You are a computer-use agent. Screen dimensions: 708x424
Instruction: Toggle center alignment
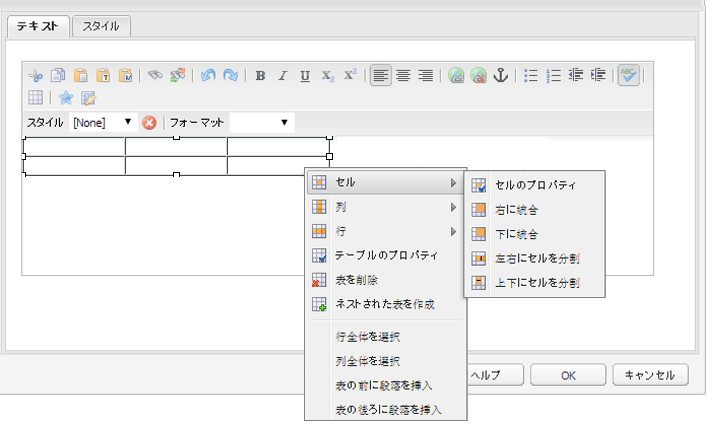[403, 75]
